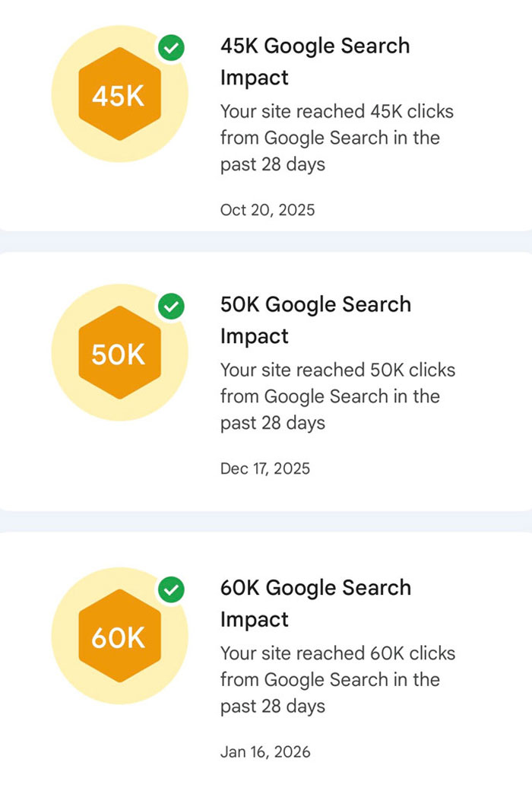Open the 60K Google Search Impact title
This screenshot has width=532, height=788.
click(x=315, y=603)
